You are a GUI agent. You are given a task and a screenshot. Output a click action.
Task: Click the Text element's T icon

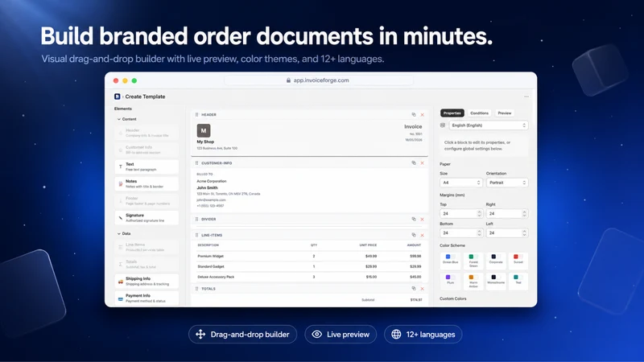click(120, 167)
